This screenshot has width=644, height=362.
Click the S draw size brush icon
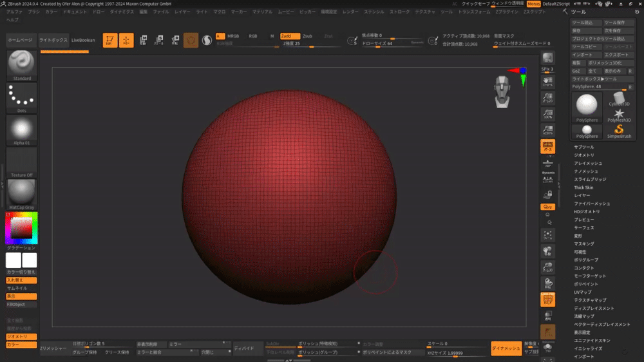click(x=352, y=41)
